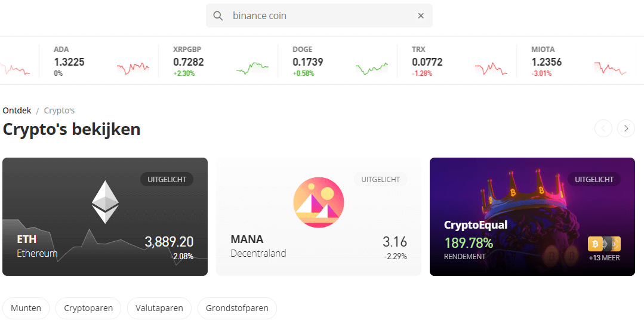Image resolution: width=644 pixels, height=323 pixels.
Task: Click UITGELICHT badge on CryptoEqual card
Action: [594, 179]
